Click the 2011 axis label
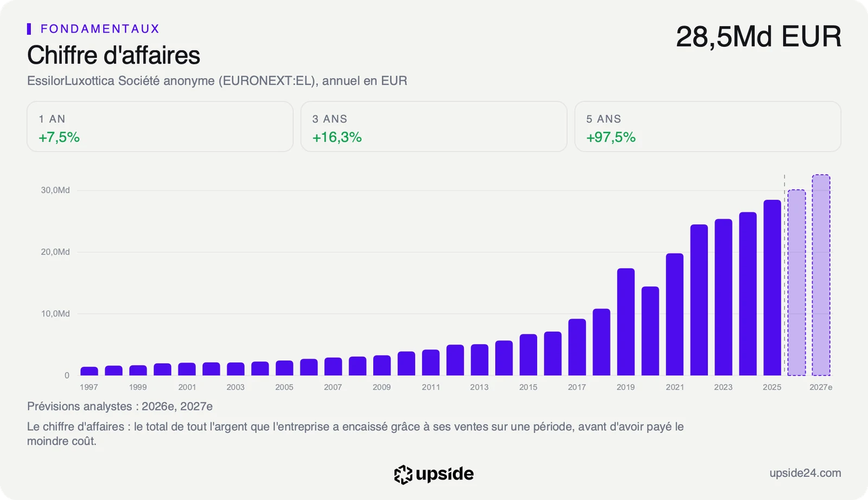The width and height of the screenshot is (868, 500). tap(431, 387)
